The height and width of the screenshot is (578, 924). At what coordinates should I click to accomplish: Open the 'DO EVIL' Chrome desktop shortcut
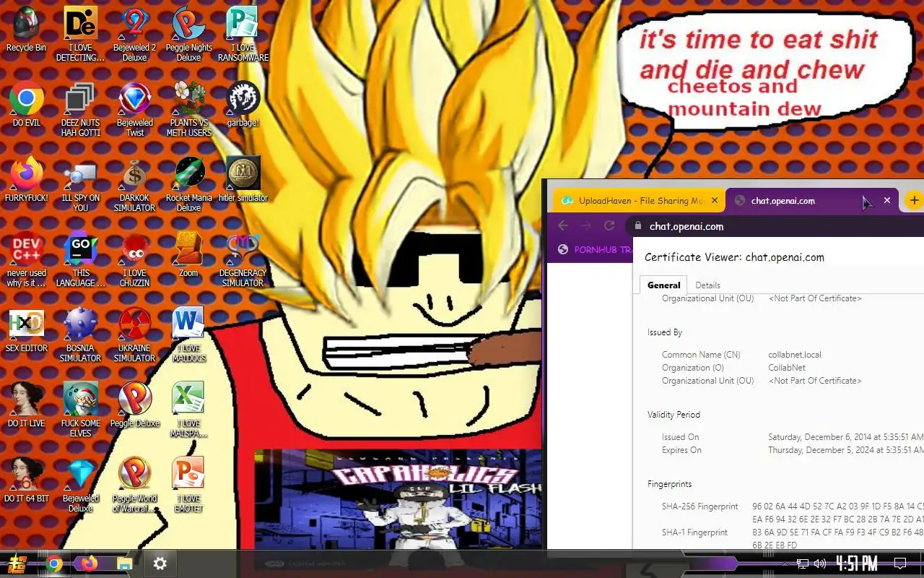[26, 104]
